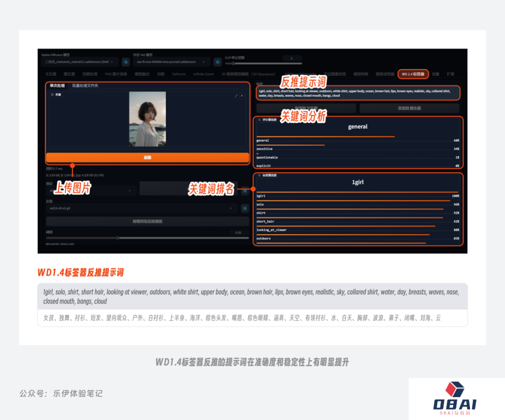
Task: Switch to the 文生图 tab
Action: (x=50, y=74)
